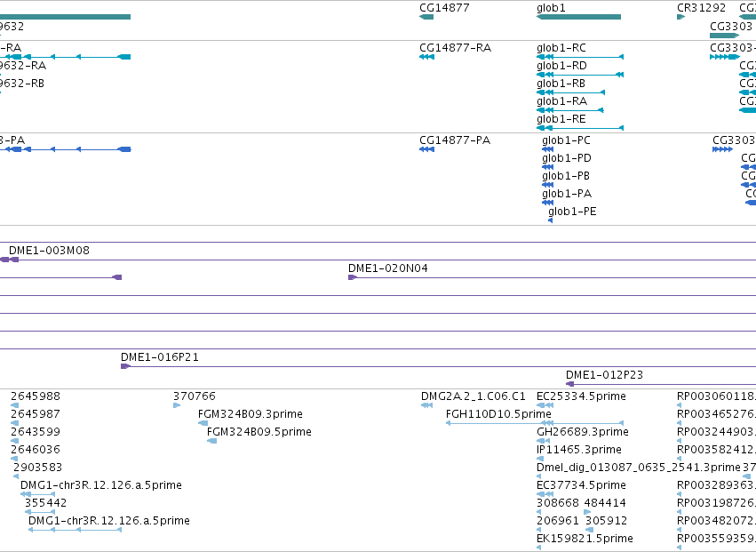The image size is (756, 552).
Task: Select EST entry 2645987
Action: pos(36,414)
